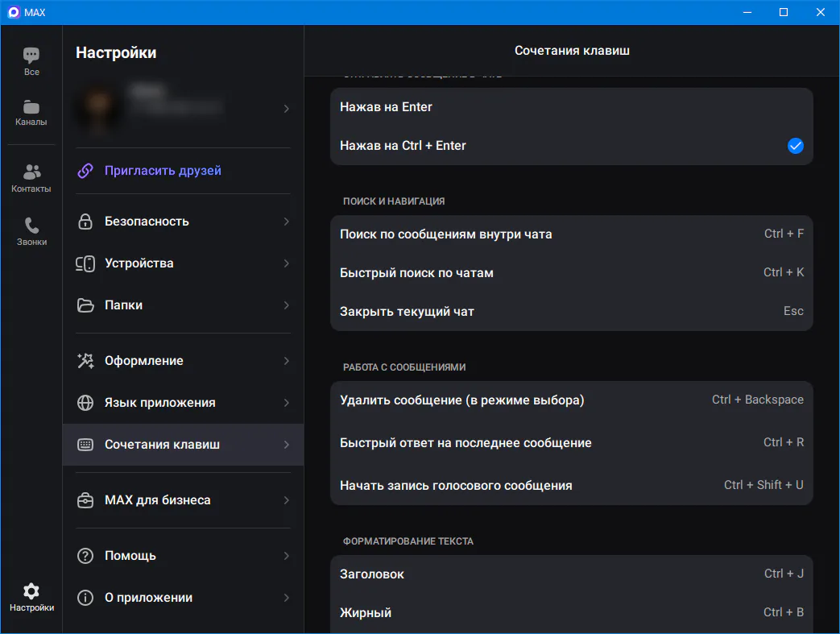Open the Все chats icon
The width and height of the screenshot is (840, 634).
pyautogui.click(x=31, y=56)
